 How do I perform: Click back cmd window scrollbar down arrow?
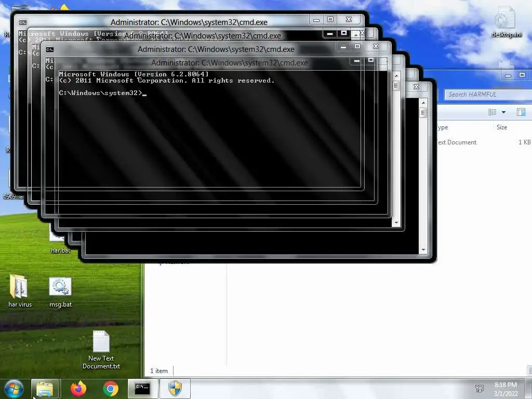coord(423,250)
